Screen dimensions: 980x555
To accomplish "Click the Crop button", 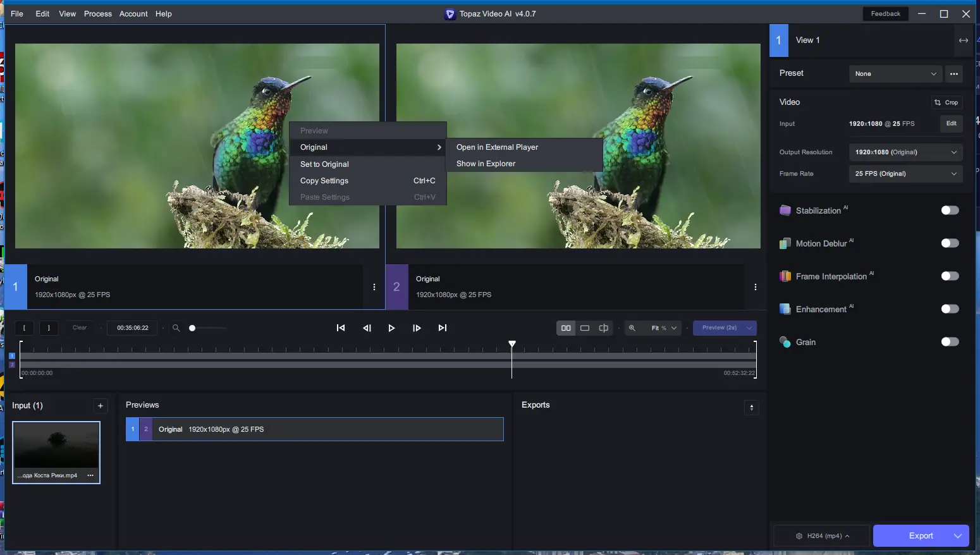I will click(x=946, y=102).
